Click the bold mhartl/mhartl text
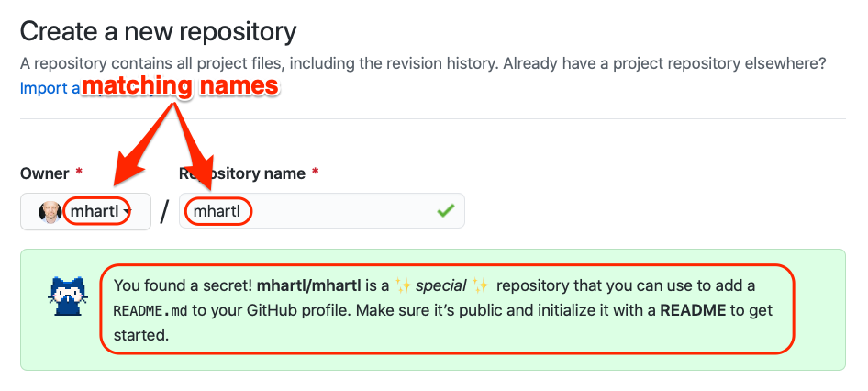The height and width of the screenshot is (391, 868). [x=309, y=285]
